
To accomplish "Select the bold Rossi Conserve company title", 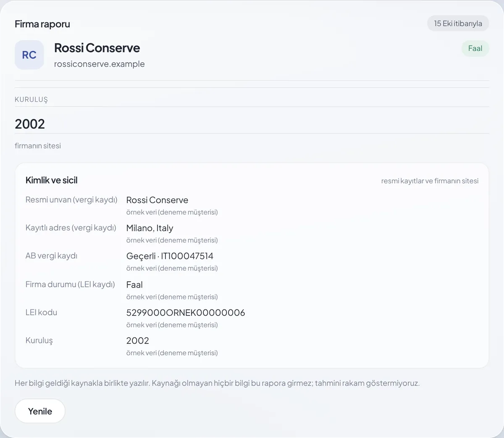I will tap(97, 48).
